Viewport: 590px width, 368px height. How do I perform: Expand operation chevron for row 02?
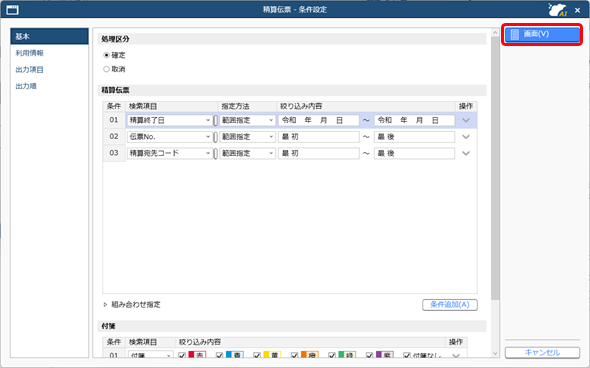point(466,137)
